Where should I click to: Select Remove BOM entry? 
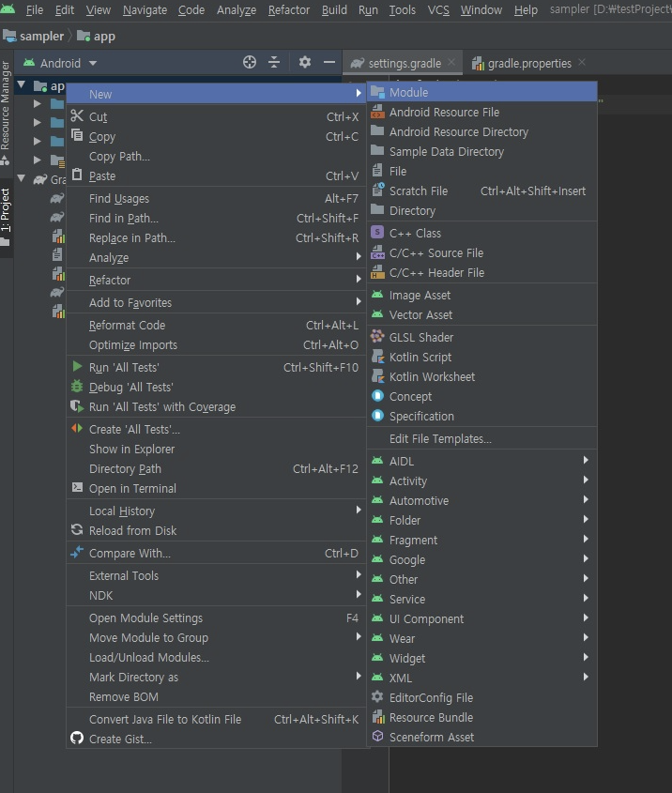tap(216, 696)
